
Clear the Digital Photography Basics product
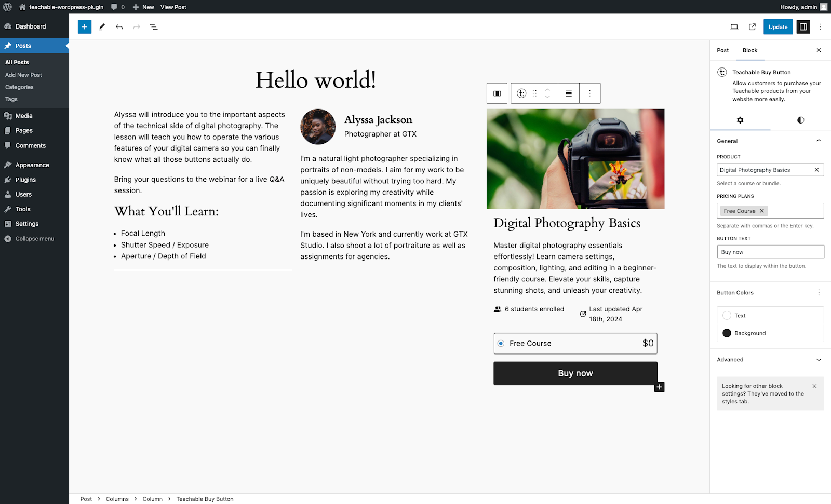point(816,170)
